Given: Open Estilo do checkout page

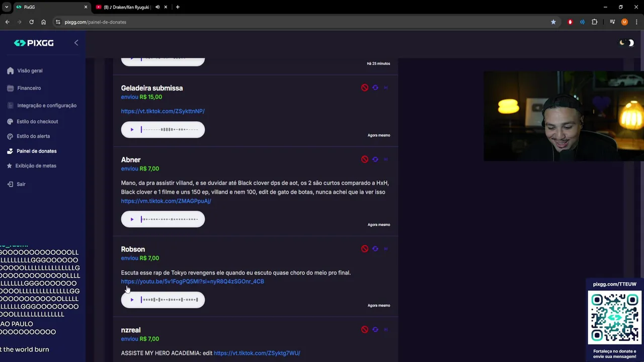Looking at the screenshot, I should point(37,122).
